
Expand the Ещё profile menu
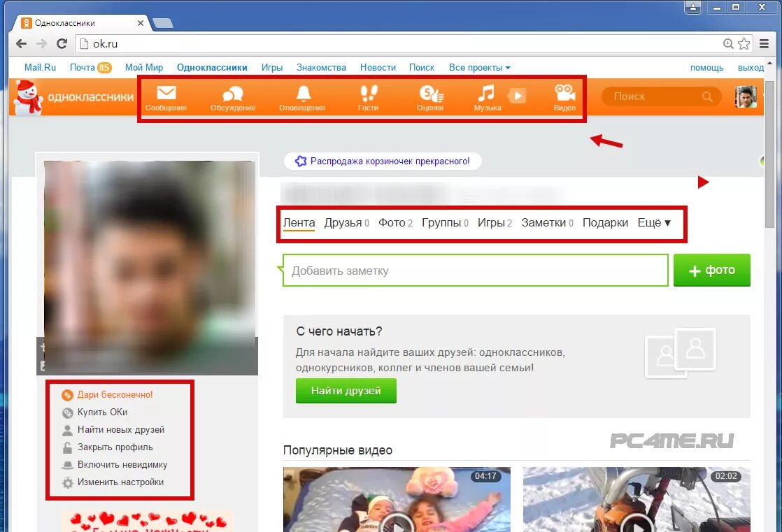coord(654,222)
